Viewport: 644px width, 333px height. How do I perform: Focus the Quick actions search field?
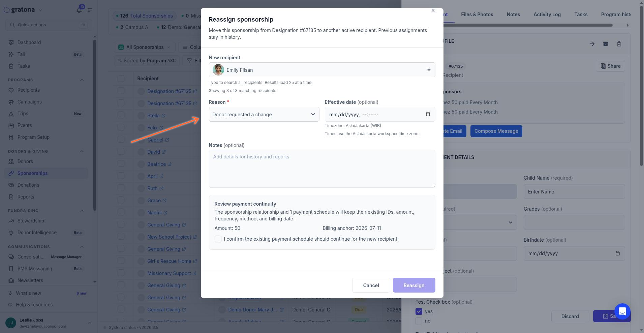pyautogui.click(x=49, y=25)
